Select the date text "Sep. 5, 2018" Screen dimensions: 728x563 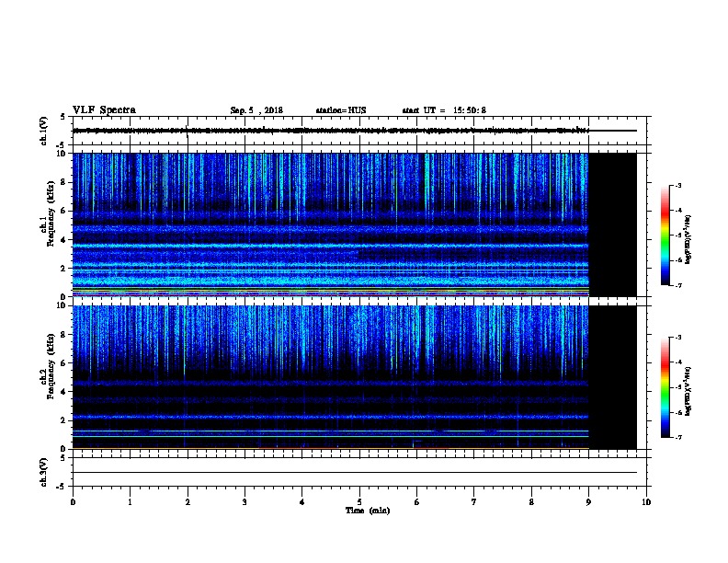pos(256,110)
